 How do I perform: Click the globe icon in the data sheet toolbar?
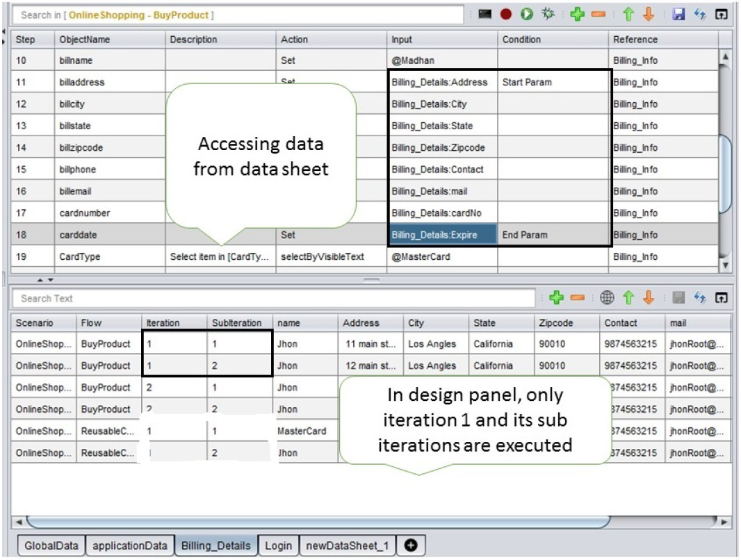tap(607, 298)
